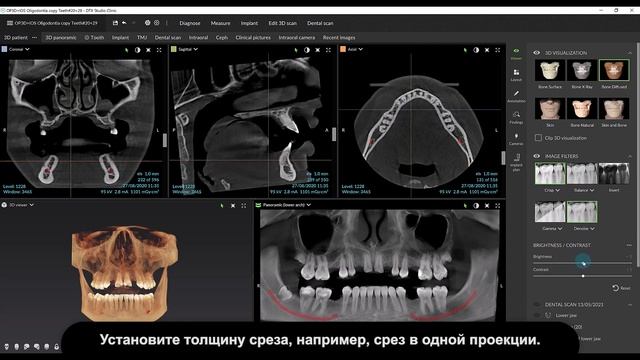Click contrast icon in Sagittal view header
The image size is (640, 360).
(307, 50)
